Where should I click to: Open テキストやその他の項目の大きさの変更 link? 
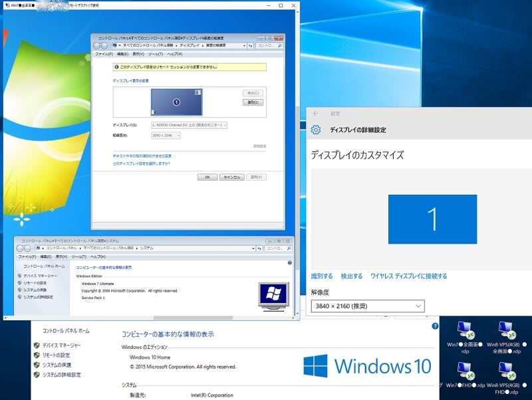tap(142, 156)
